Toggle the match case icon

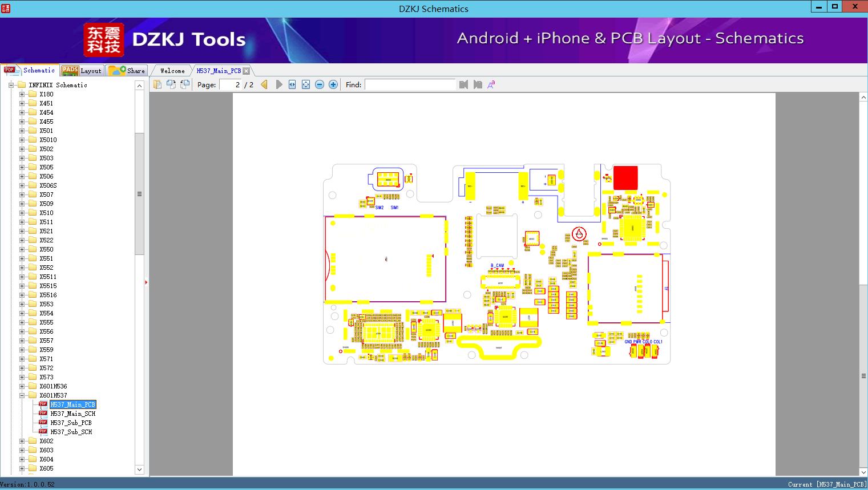coord(491,84)
